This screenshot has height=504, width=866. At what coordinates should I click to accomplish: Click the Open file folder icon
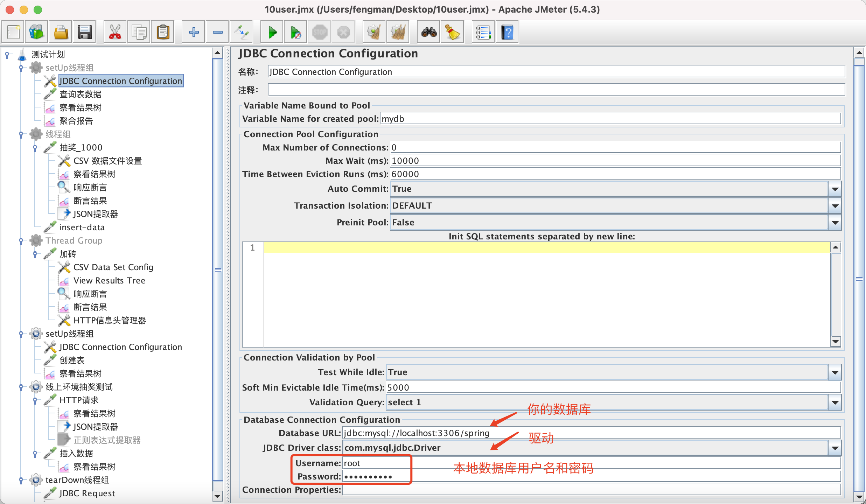click(61, 33)
